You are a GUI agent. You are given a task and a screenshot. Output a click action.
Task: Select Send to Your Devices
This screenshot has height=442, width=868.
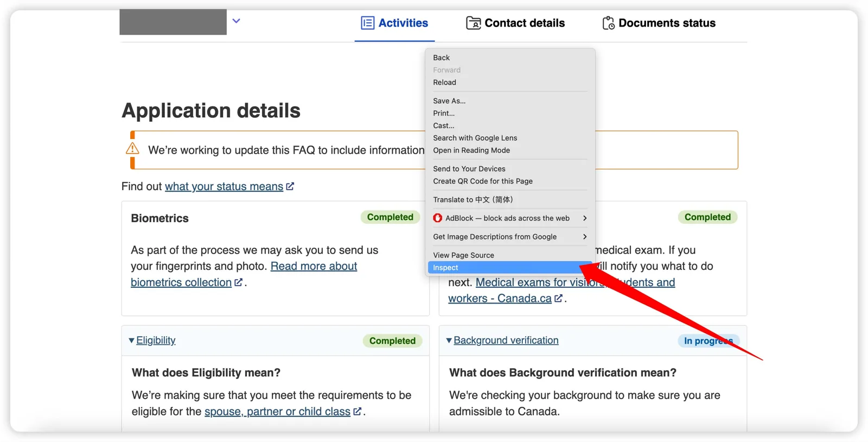pos(510,169)
